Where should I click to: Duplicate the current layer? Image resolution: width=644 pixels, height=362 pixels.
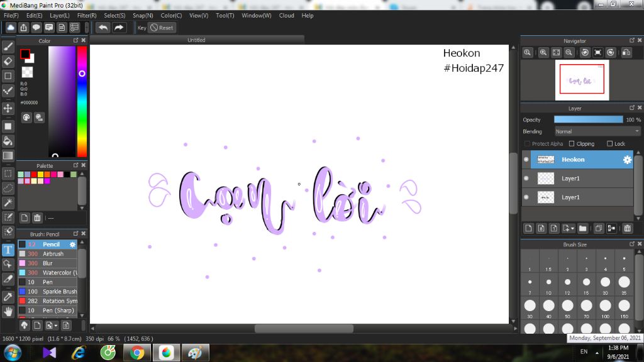[x=599, y=228]
